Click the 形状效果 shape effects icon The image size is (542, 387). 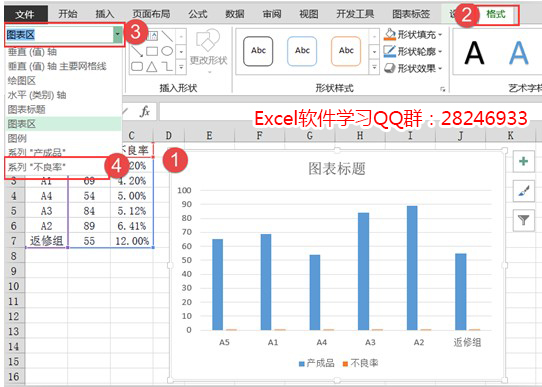[x=390, y=68]
